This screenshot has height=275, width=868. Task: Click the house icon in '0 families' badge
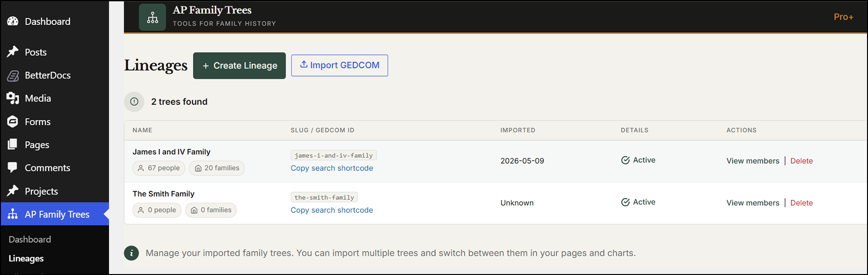(194, 210)
